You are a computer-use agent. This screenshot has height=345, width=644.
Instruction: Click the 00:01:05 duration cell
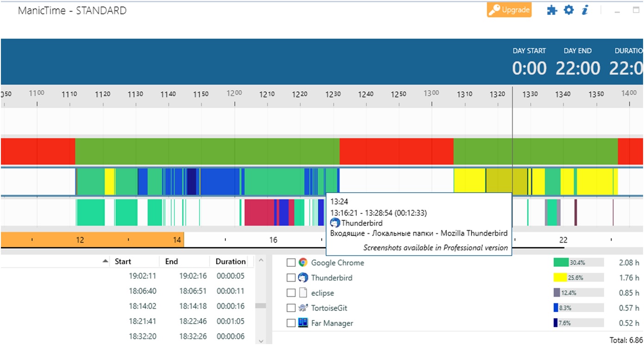[230, 321]
